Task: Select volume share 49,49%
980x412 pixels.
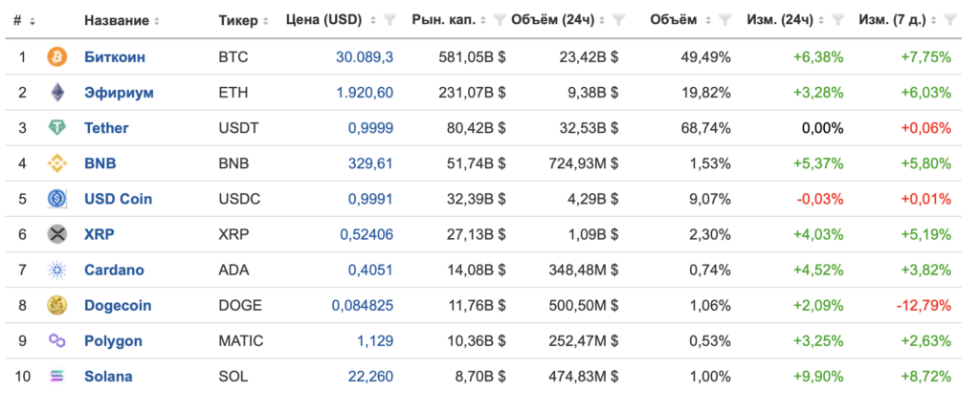Action: point(705,57)
